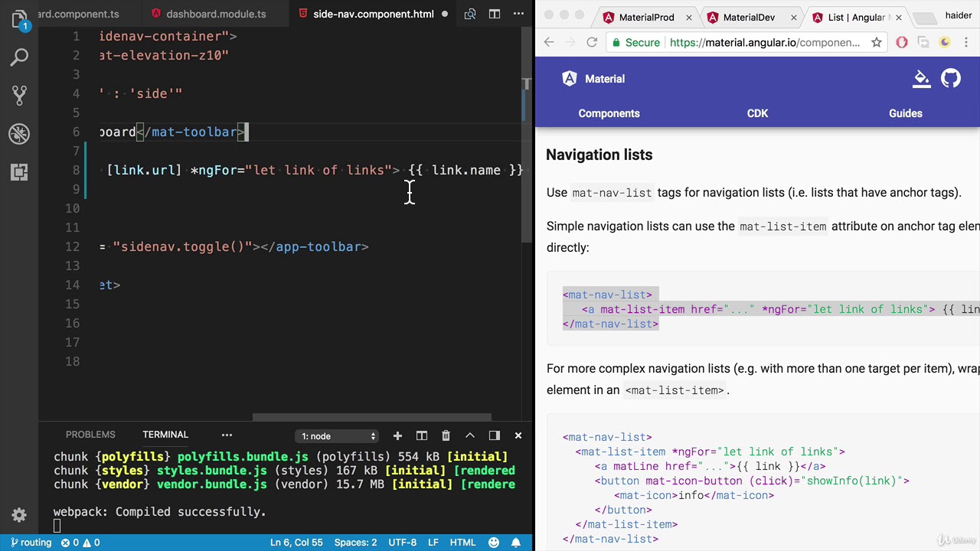Close the MaterialDev Chrome tab
This screenshot has height=551, width=980.
tap(794, 17)
